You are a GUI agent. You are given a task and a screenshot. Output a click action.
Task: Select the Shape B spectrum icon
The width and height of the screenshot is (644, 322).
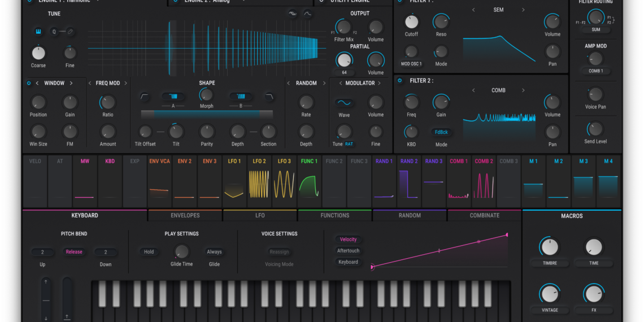241,97
